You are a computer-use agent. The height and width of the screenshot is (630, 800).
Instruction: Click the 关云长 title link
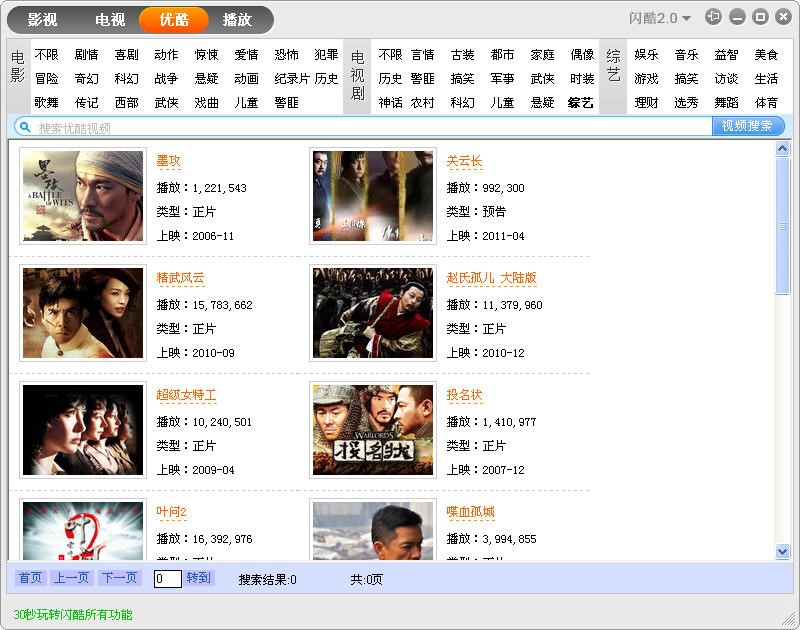tap(464, 161)
